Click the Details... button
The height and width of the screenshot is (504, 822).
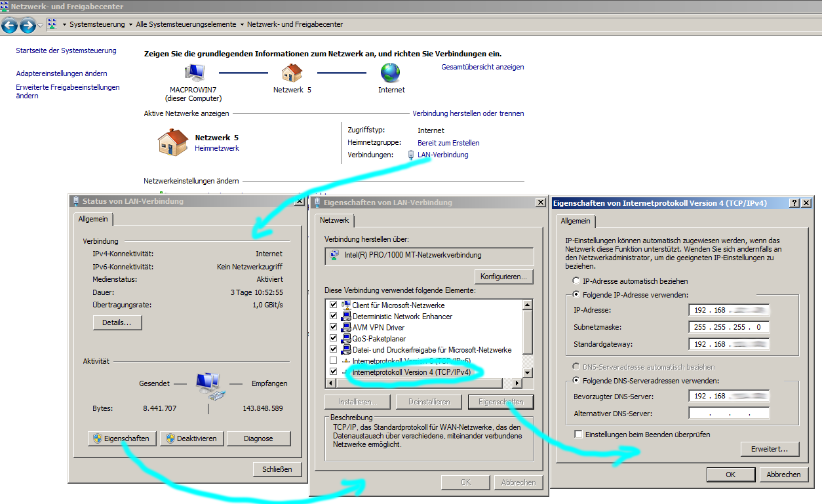[117, 322]
